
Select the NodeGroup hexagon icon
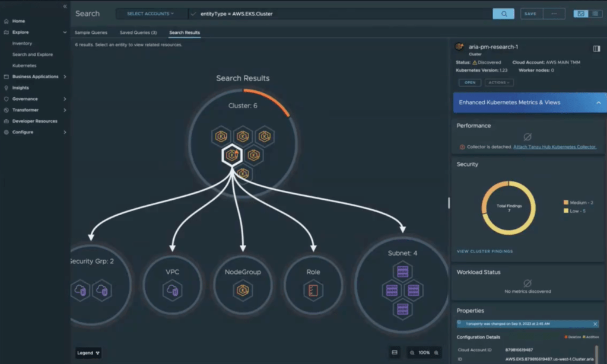(243, 290)
